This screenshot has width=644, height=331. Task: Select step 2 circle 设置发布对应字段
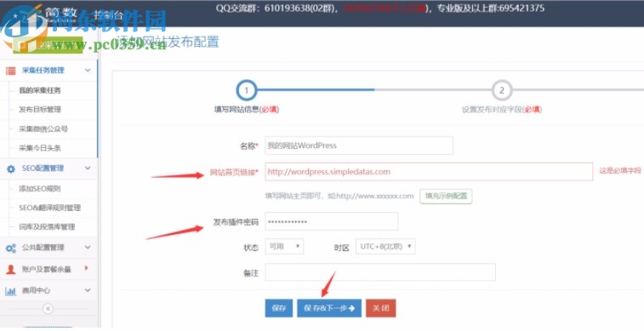501,90
